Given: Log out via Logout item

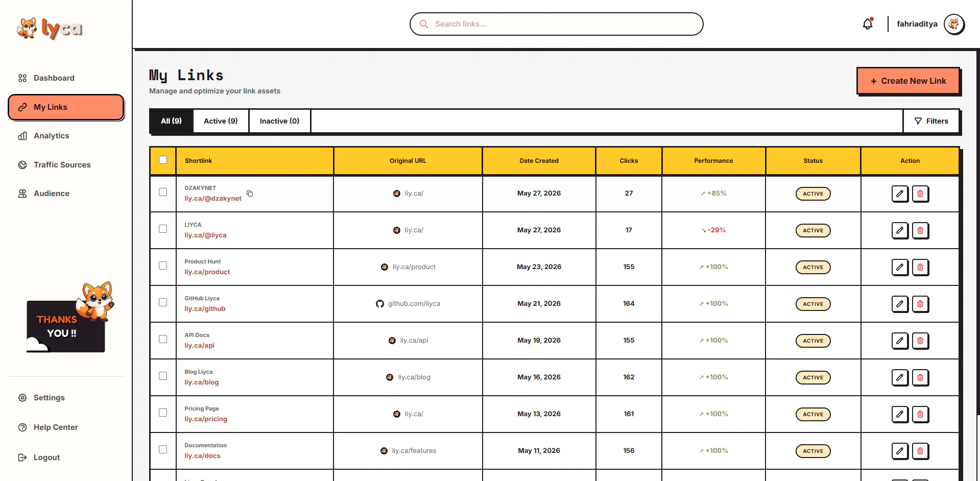Looking at the screenshot, I should [66, 458].
